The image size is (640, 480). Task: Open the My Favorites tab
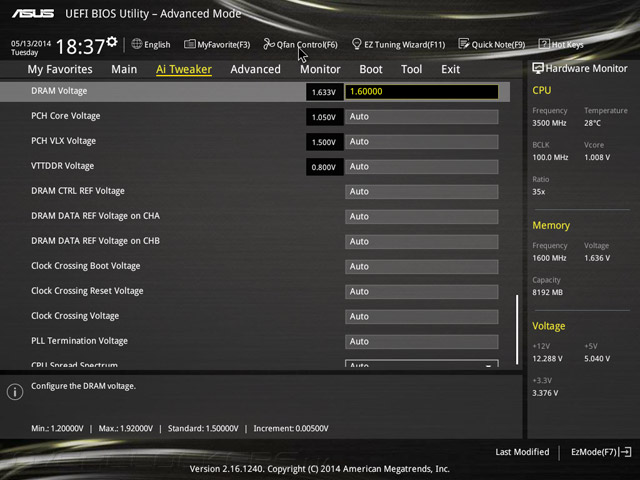point(60,69)
